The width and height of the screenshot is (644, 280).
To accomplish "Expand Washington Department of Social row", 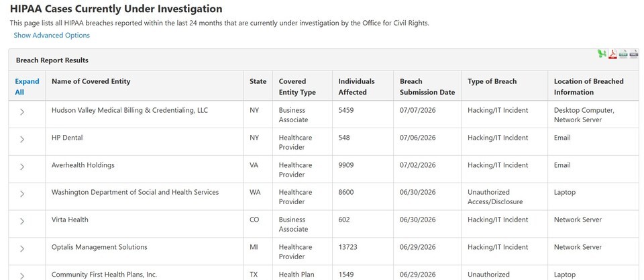I will click(x=22, y=194).
